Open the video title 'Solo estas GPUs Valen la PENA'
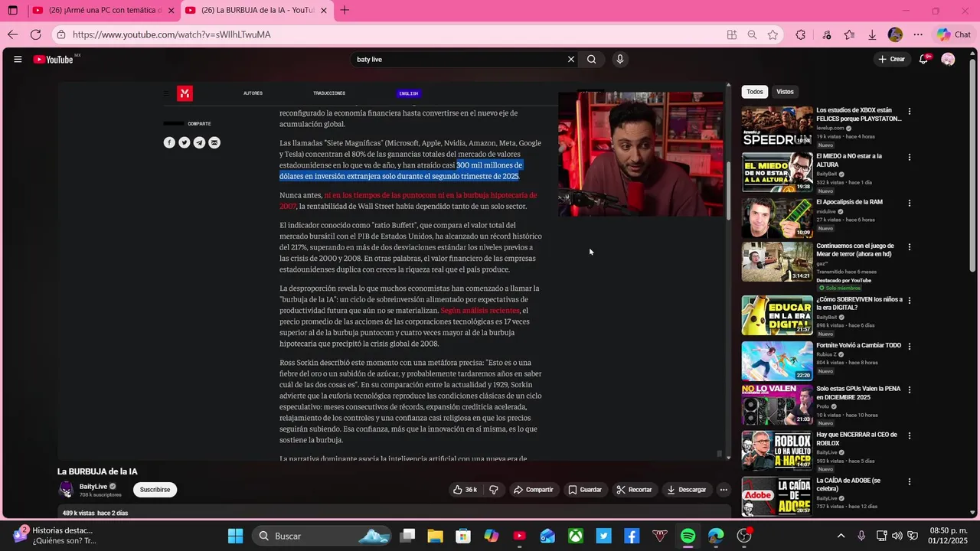The width and height of the screenshot is (980, 551). tap(858, 393)
